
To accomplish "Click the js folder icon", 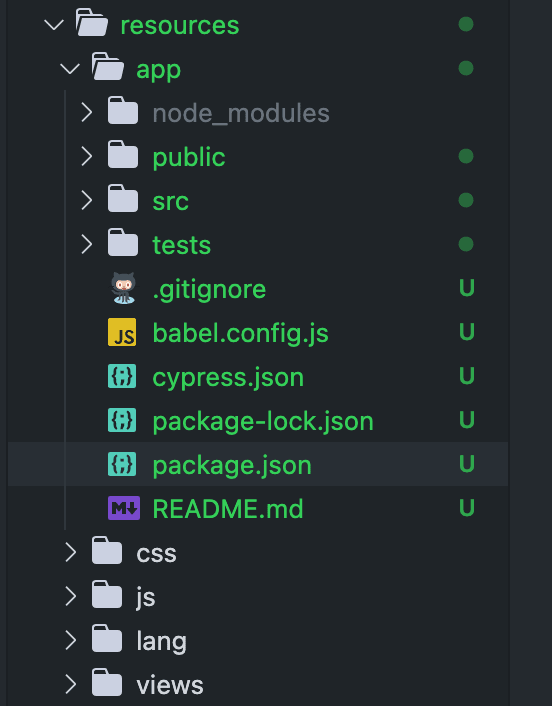I will [107, 594].
